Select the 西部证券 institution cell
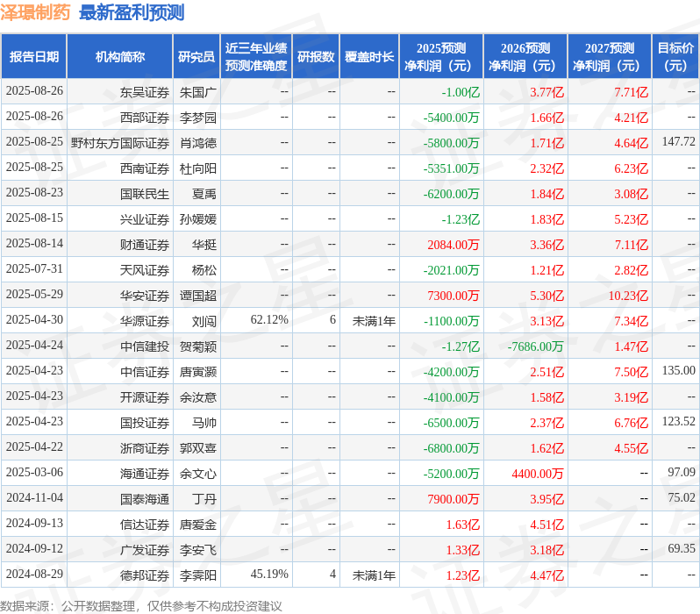Screen dimensions: 700x614 [119, 118]
